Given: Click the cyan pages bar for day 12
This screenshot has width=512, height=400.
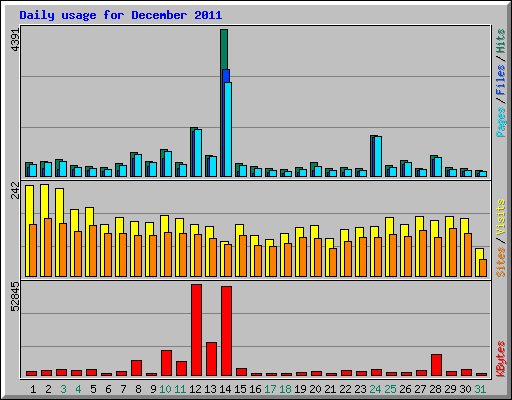Looking at the screenshot, I should [x=198, y=153].
